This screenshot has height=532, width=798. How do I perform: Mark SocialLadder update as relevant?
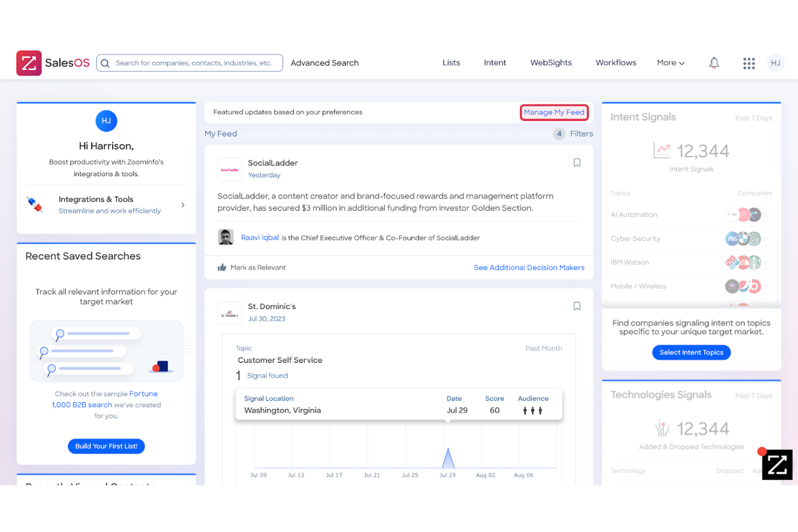pos(252,267)
